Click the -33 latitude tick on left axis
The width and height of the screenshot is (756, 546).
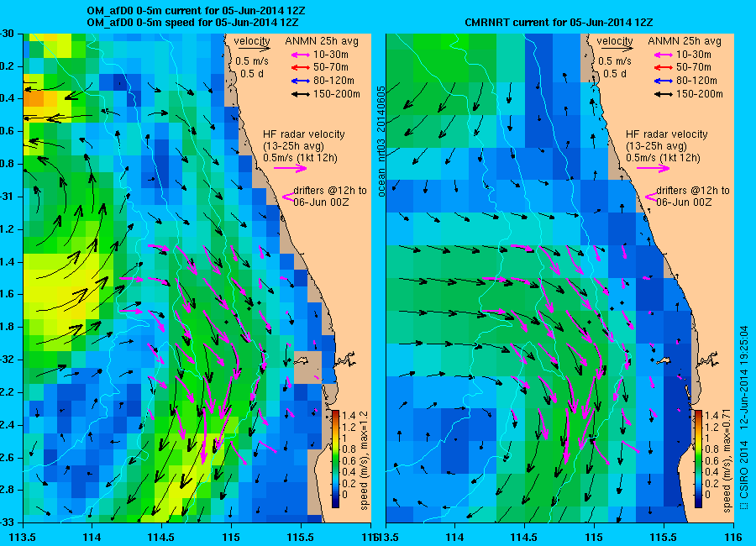[x=7, y=522]
